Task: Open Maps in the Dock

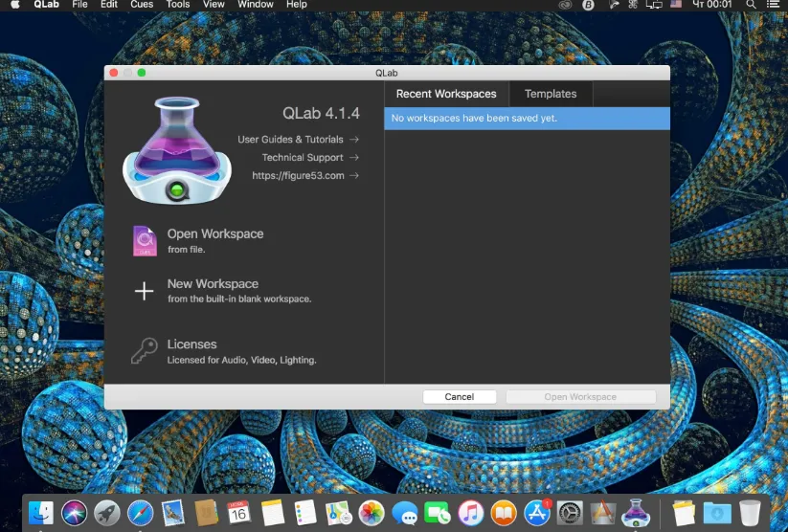Action: (338, 513)
